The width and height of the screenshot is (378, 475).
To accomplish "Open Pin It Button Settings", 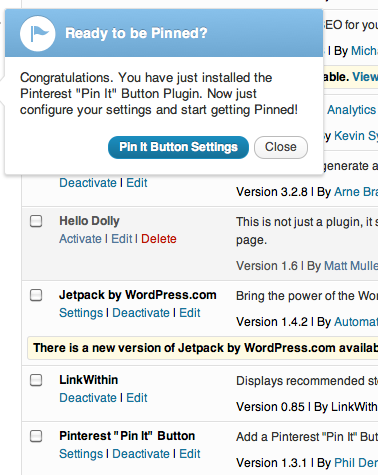I will point(178,147).
